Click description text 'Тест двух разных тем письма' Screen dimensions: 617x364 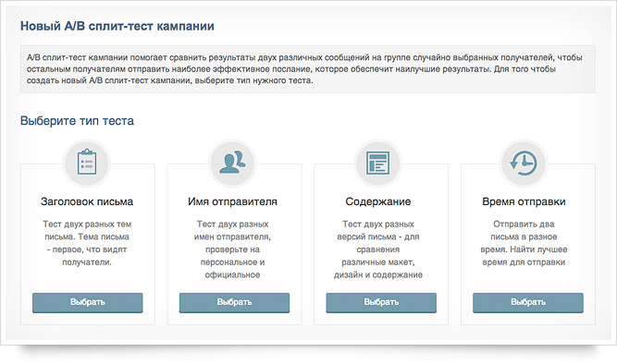point(87,243)
